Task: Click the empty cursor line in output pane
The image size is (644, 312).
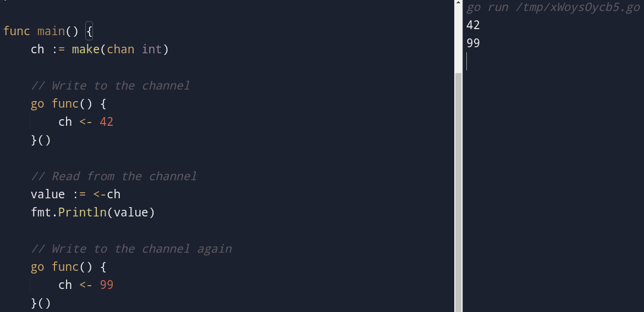Action: [553, 61]
